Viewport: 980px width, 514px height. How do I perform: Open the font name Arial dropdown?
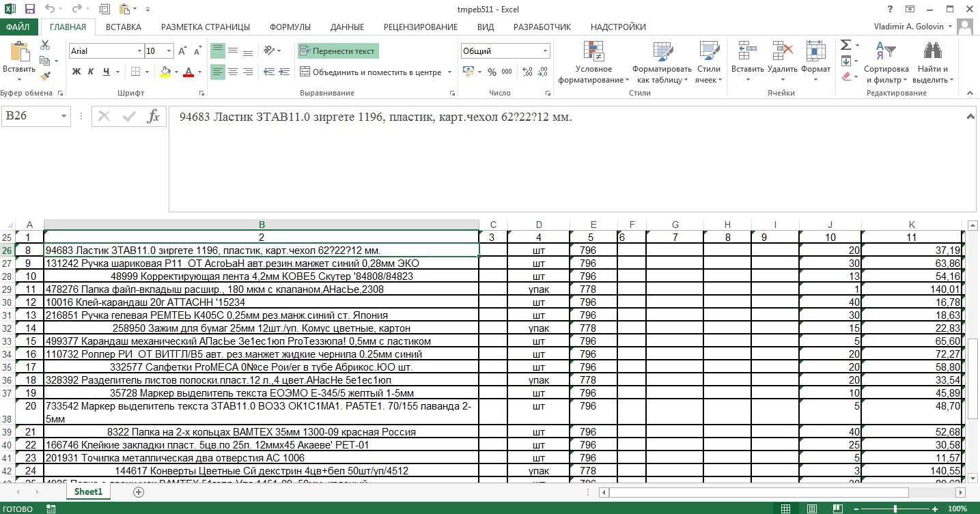[x=139, y=51]
